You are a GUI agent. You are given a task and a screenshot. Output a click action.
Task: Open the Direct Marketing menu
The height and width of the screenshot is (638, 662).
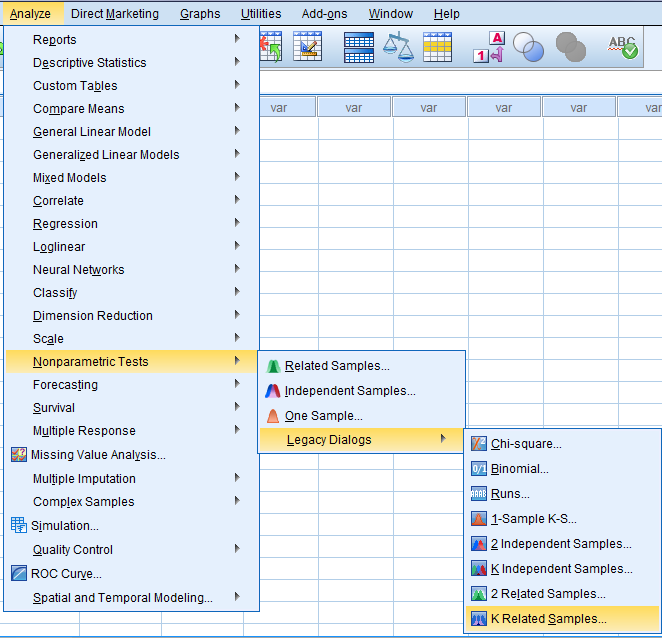point(115,14)
